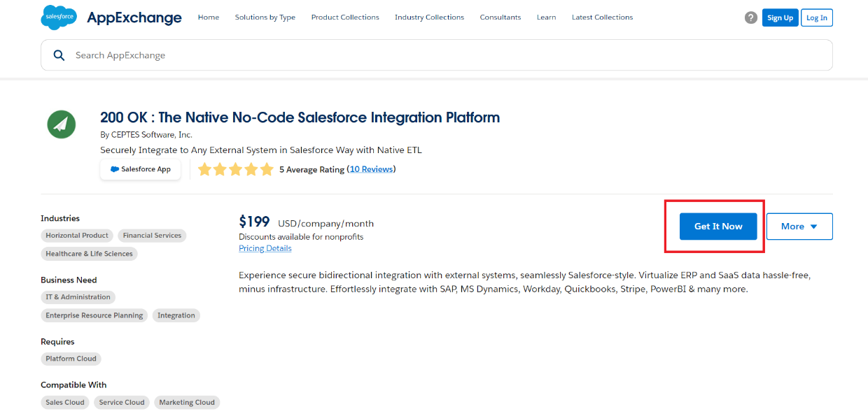Click the Marketing Cloud compatibility tag
The image size is (868, 416).
pos(187,402)
